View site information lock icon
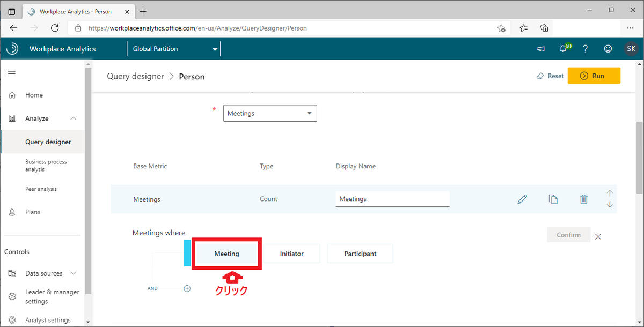This screenshot has height=327, width=644. click(x=78, y=28)
